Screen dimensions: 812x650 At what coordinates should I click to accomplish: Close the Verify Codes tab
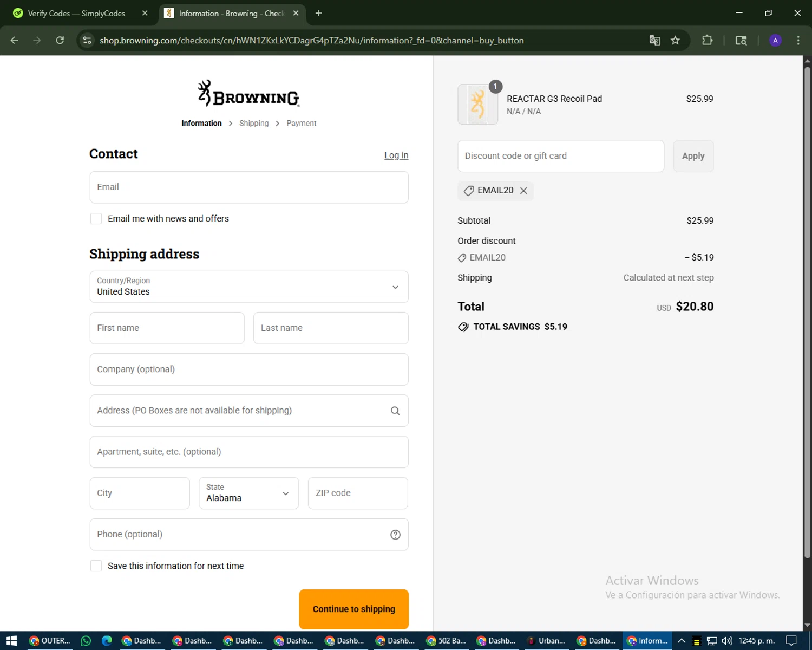[x=145, y=13]
